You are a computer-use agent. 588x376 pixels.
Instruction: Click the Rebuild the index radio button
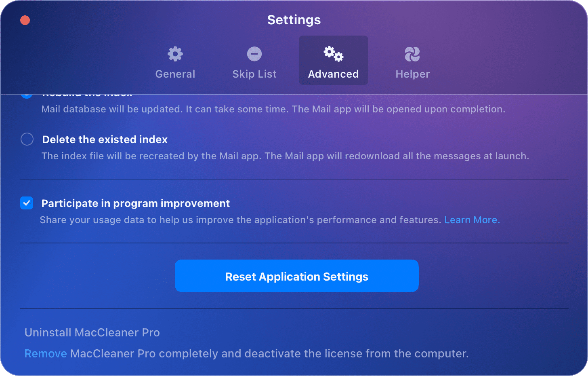point(27,94)
